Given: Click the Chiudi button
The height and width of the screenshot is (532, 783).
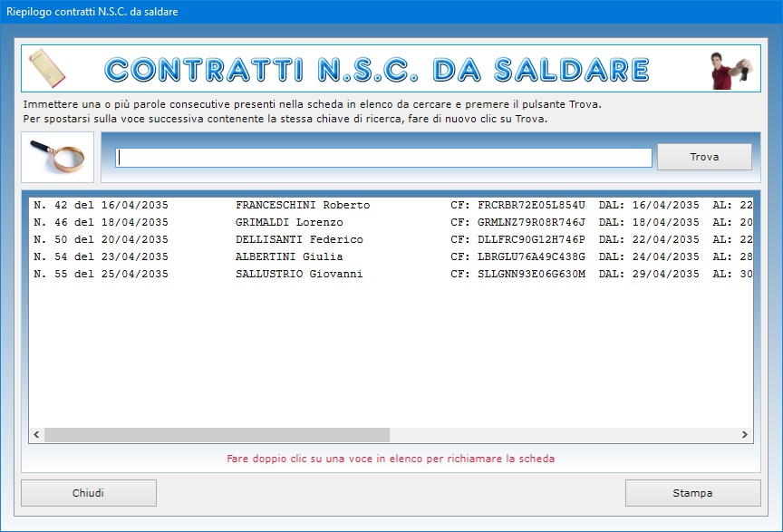Looking at the screenshot, I should pyautogui.click(x=89, y=493).
